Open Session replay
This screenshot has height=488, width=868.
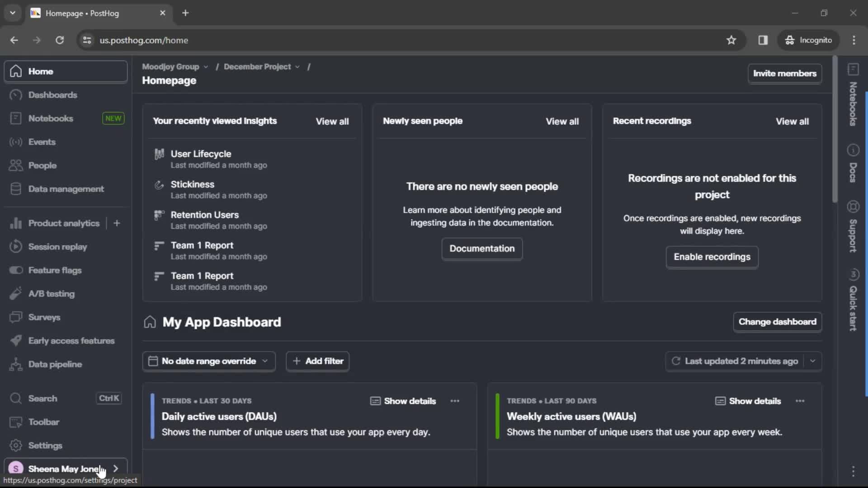[66, 247]
